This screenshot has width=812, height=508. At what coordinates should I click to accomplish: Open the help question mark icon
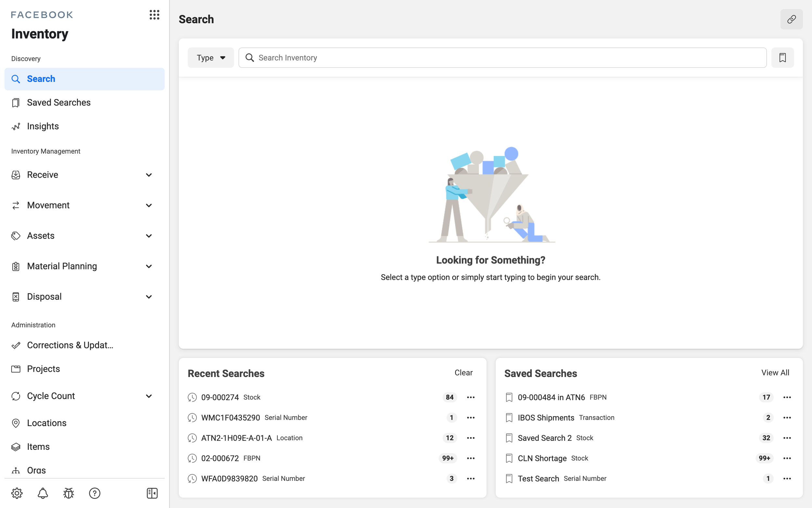tap(95, 493)
